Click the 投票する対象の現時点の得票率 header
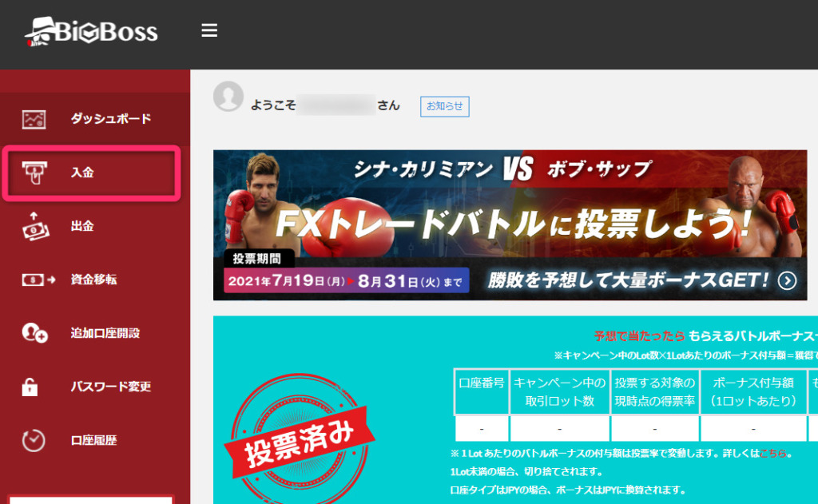The height and width of the screenshot is (504, 818). click(x=655, y=392)
